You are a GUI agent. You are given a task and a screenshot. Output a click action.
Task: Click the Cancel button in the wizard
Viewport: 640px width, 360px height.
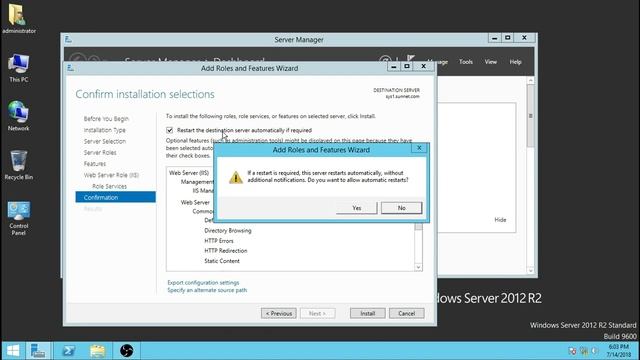click(407, 313)
